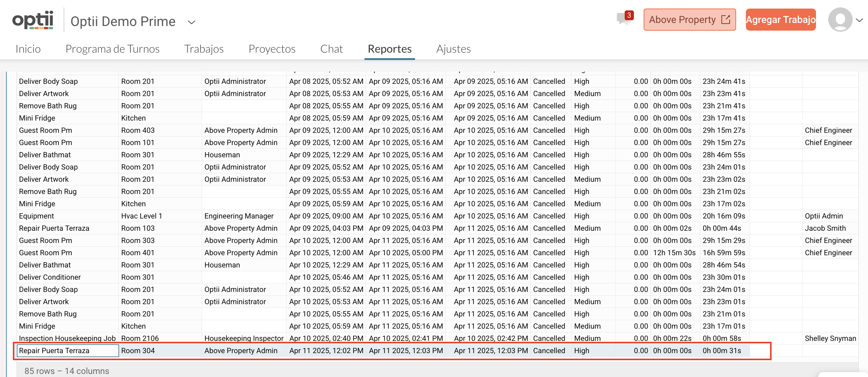Click the Room 401 cell
Viewport: 868px width, 377px height.
[160, 253]
